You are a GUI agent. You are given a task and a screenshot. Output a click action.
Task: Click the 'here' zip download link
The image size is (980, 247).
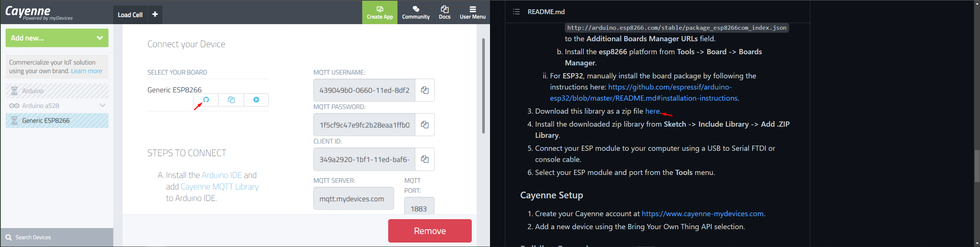point(652,111)
